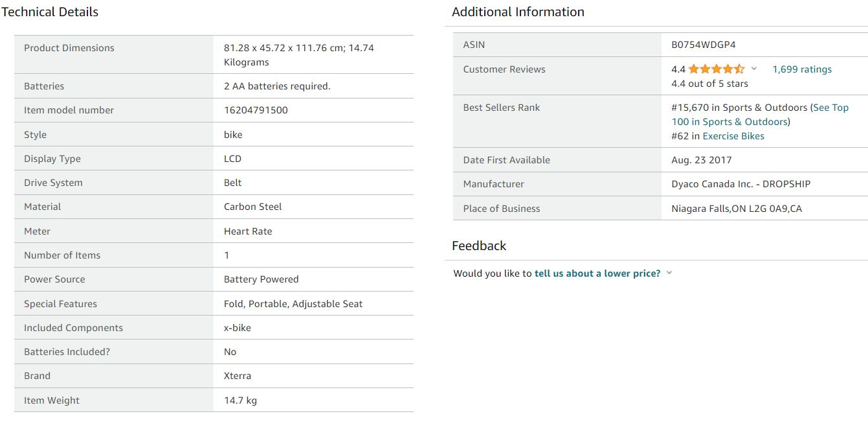Click '2 AA batteries required.' text
Screen dimensions: 868x427
tap(277, 86)
